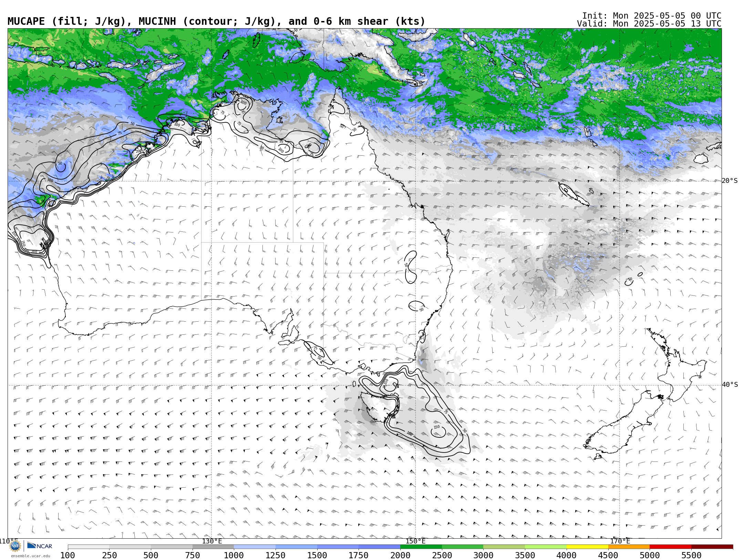
Task: Open the ensemble.ucar.edu link text
Action: [30, 556]
